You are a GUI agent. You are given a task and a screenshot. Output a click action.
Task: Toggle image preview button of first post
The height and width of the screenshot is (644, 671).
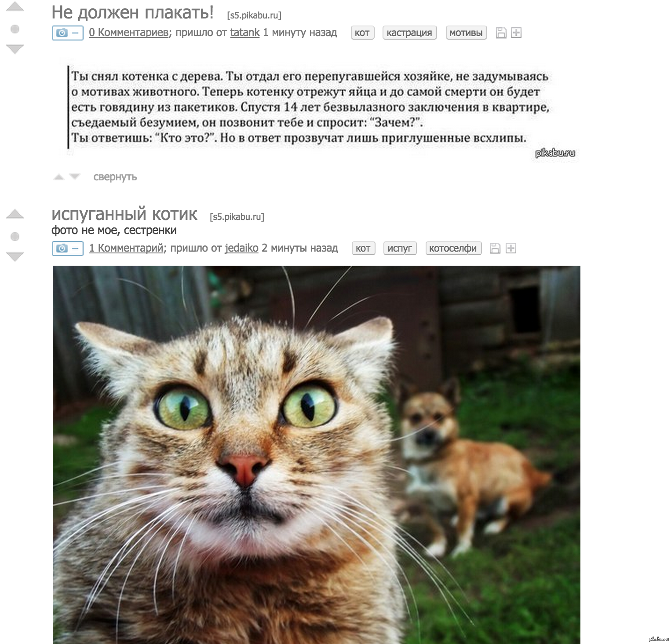(68, 33)
